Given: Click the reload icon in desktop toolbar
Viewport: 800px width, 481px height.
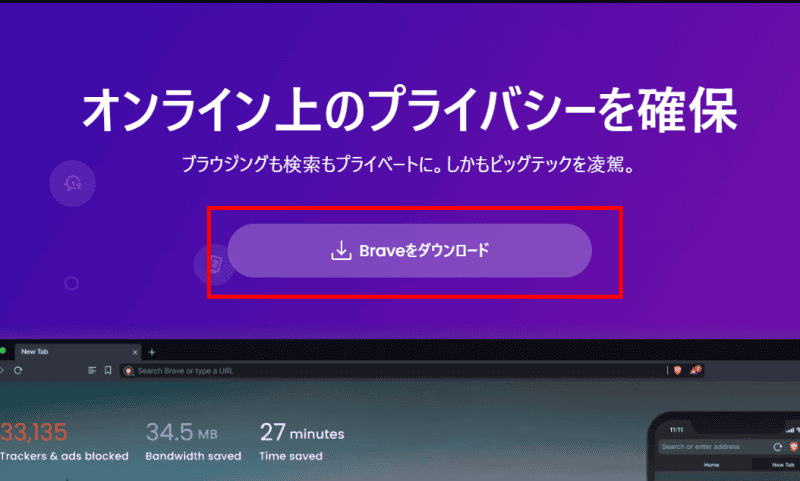Looking at the screenshot, I should (x=18, y=370).
